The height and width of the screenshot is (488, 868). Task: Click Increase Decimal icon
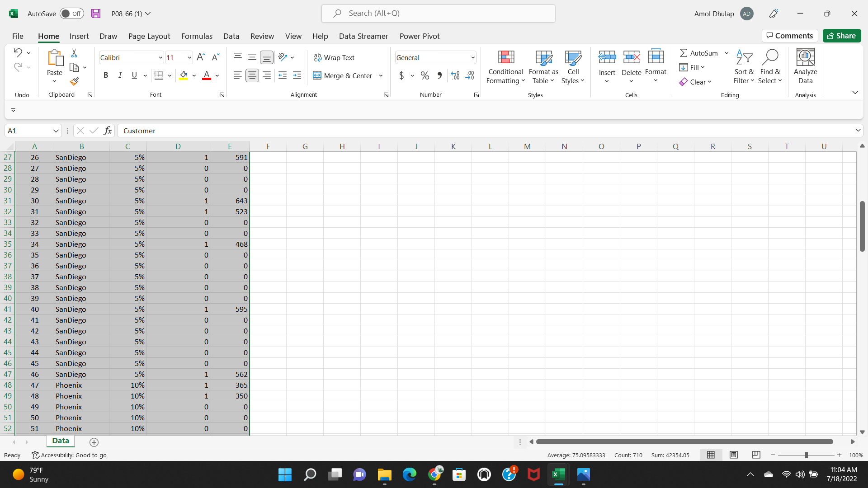[455, 75]
